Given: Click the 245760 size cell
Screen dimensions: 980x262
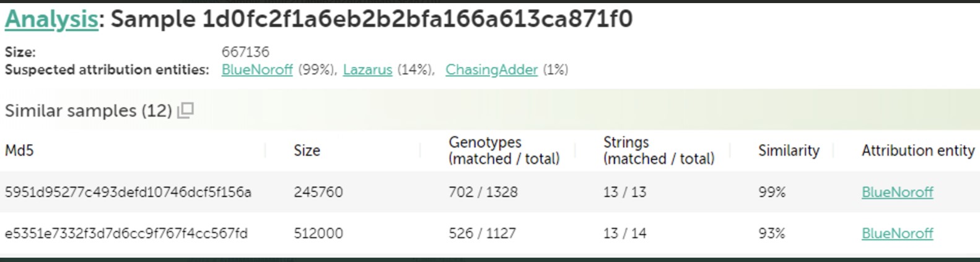Looking at the screenshot, I should point(318,192).
